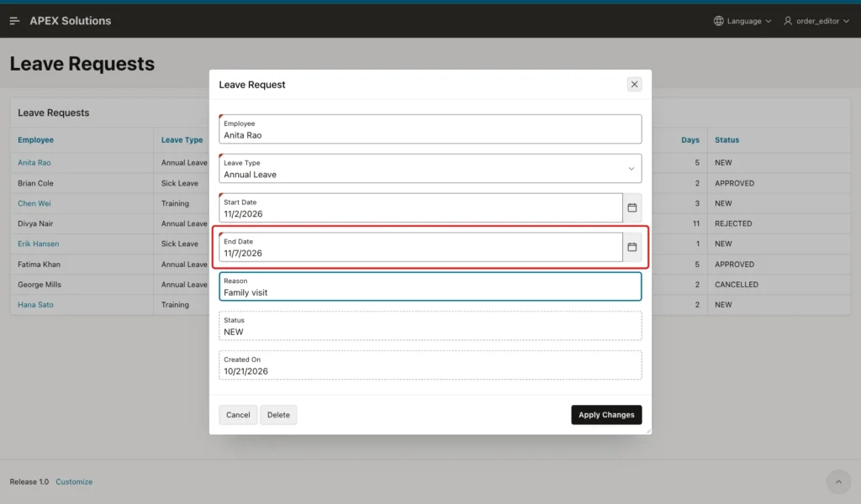Sort by the Days column header
861x504 pixels.
coord(690,139)
